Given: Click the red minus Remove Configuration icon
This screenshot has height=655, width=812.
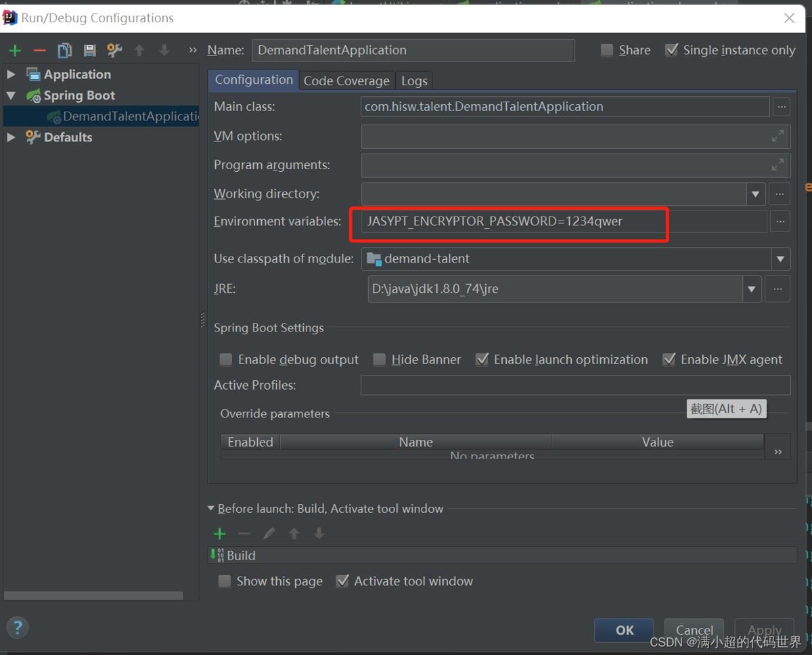Looking at the screenshot, I should tap(39, 51).
